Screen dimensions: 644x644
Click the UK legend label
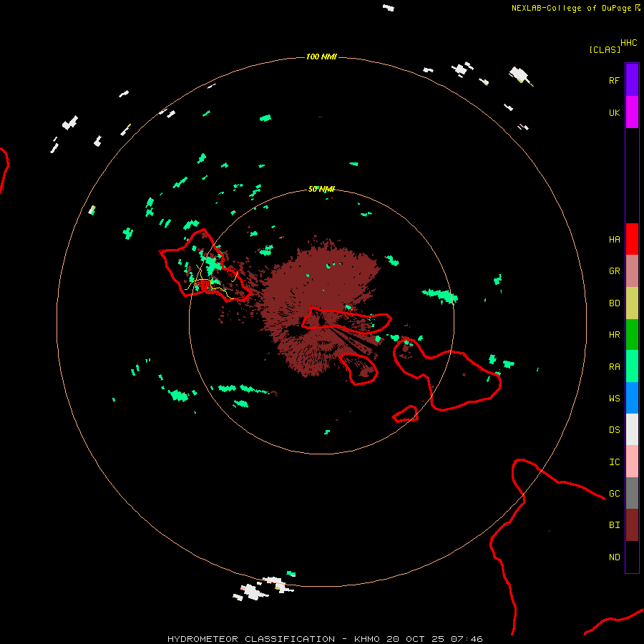coord(614,112)
